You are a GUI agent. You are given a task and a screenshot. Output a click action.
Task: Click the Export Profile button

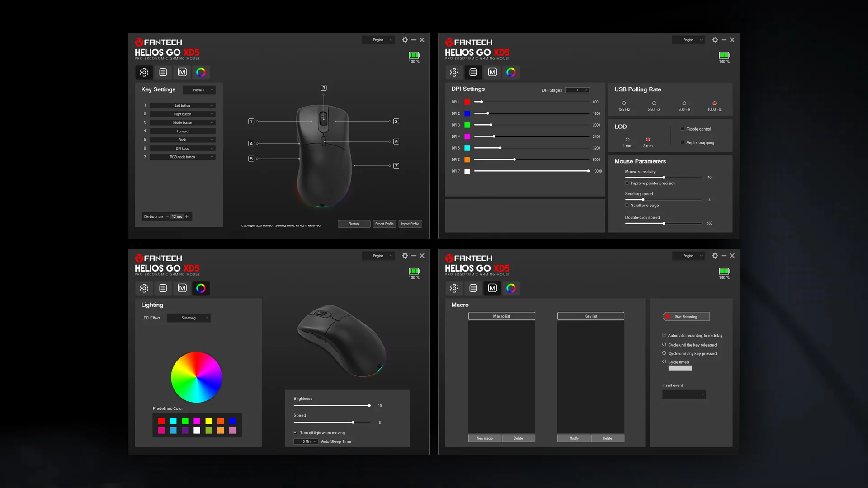384,224
